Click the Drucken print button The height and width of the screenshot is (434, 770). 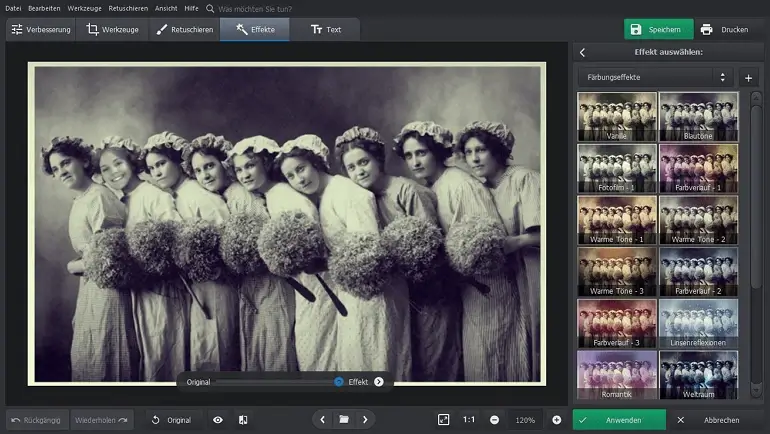click(x=725, y=29)
